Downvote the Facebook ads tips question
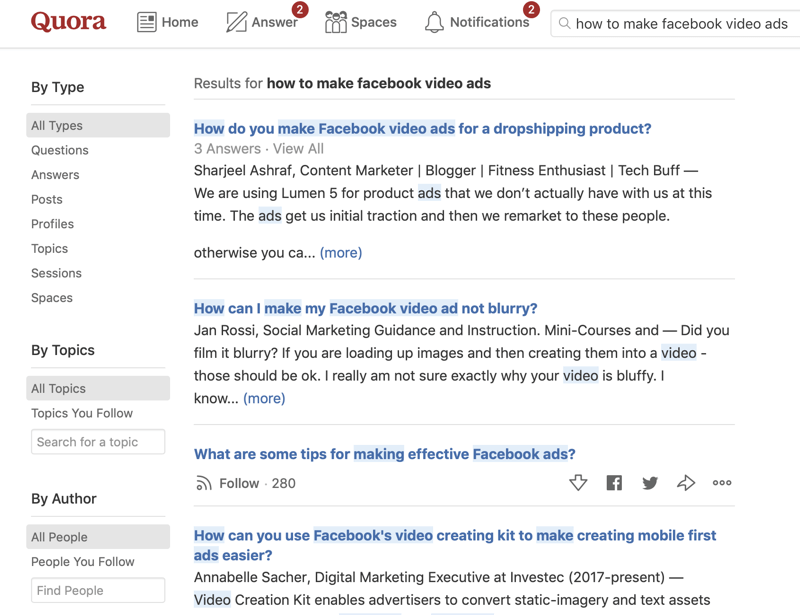 click(x=578, y=482)
